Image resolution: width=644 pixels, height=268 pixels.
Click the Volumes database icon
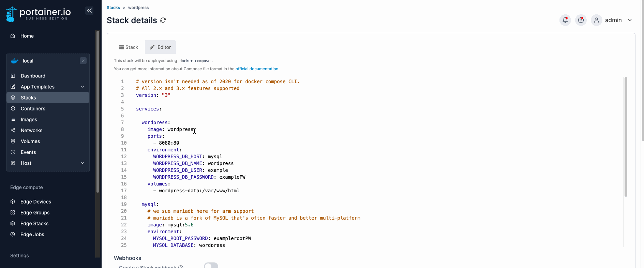click(x=13, y=141)
